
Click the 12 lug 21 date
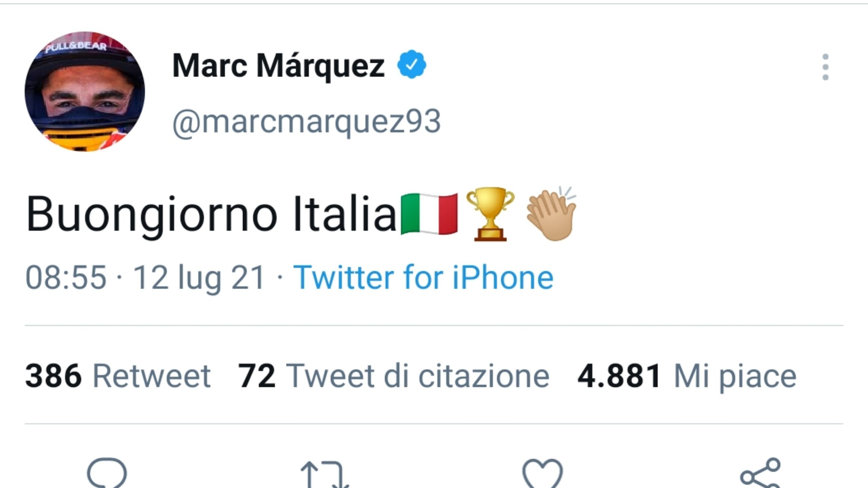pyautogui.click(x=199, y=278)
